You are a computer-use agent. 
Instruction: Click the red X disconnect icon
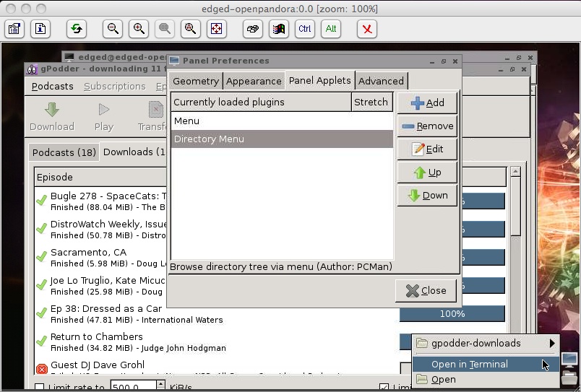click(367, 29)
